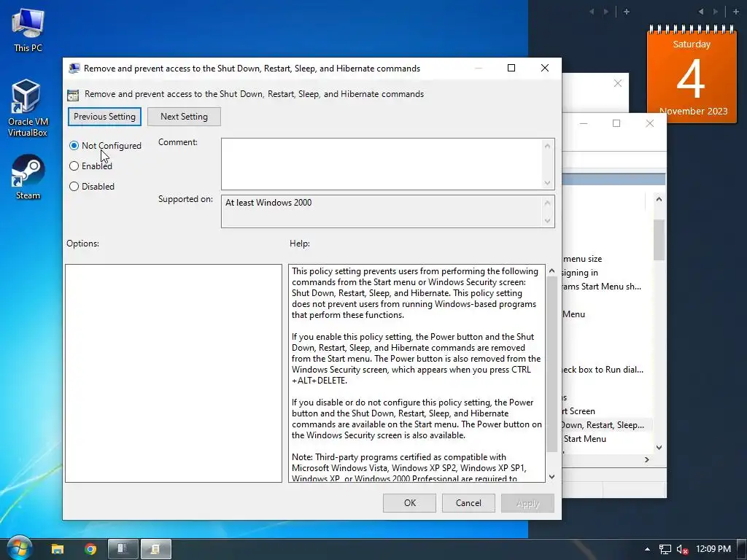Click Show desktop strip at taskbar end
The height and width of the screenshot is (560, 747).
coord(743,549)
